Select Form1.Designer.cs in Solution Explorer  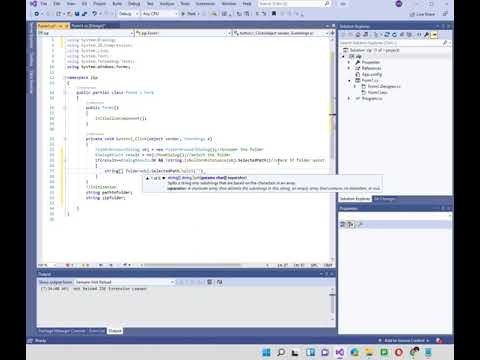(384, 86)
